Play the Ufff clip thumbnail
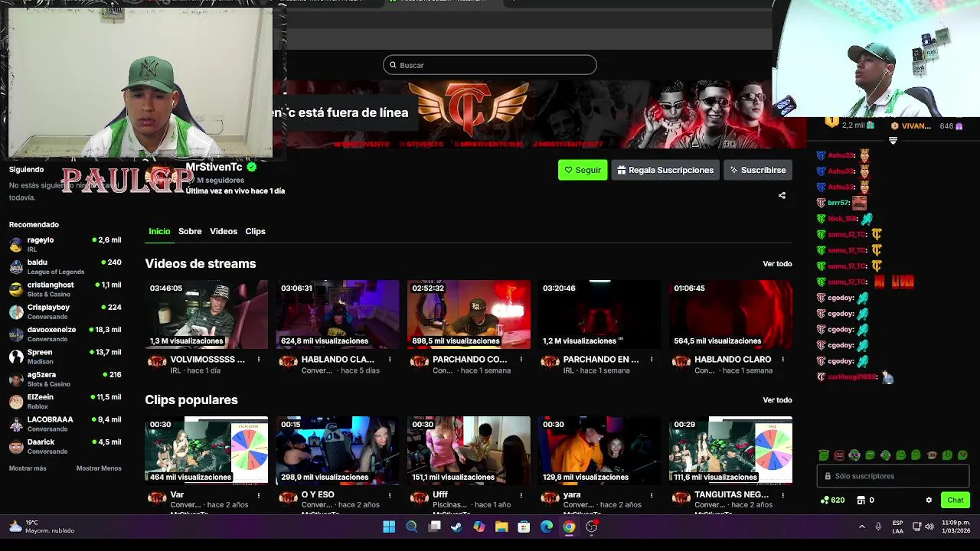The width and height of the screenshot is (980, 551). [469, 450]
